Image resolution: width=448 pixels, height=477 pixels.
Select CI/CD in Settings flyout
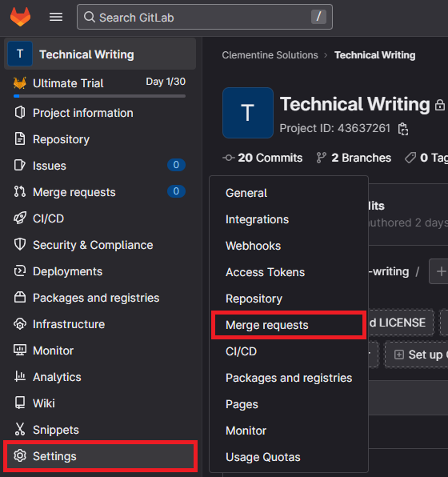(289, 351)
